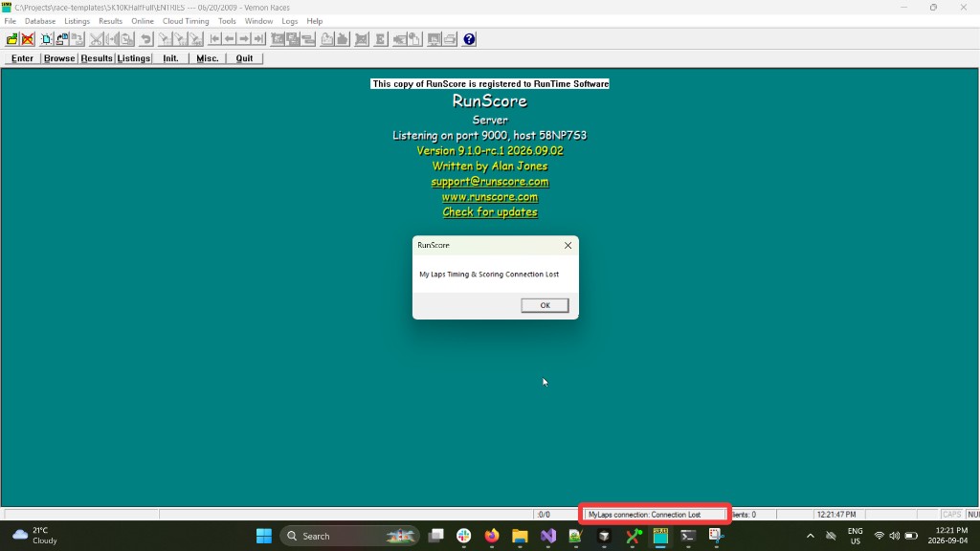Screen dimensions: 980x551
Task: Open Slack from the taskbar
Action: [464, 536]
